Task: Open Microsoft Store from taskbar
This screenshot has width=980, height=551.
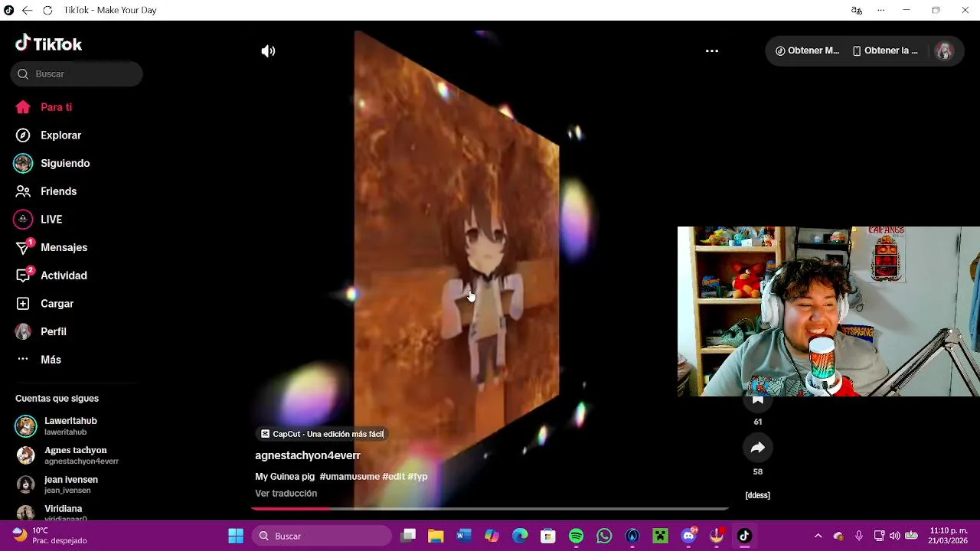Action: click(x=548, y=536)
